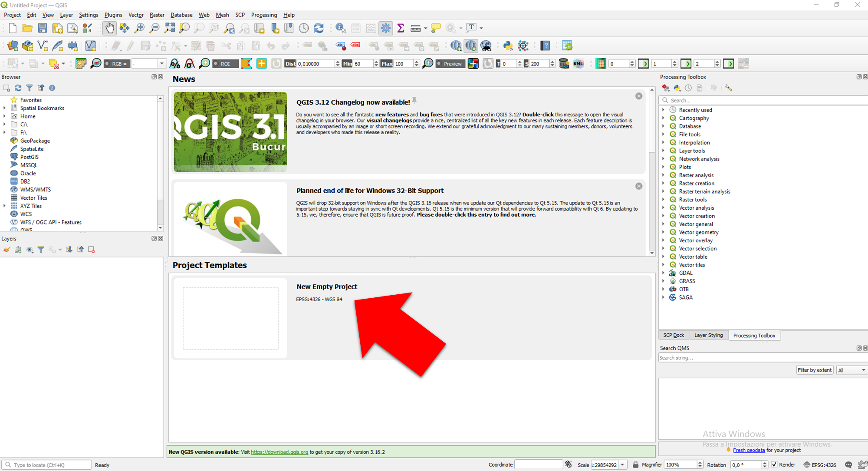
Task: Open the Python Console icon
Action: [508, 46]
